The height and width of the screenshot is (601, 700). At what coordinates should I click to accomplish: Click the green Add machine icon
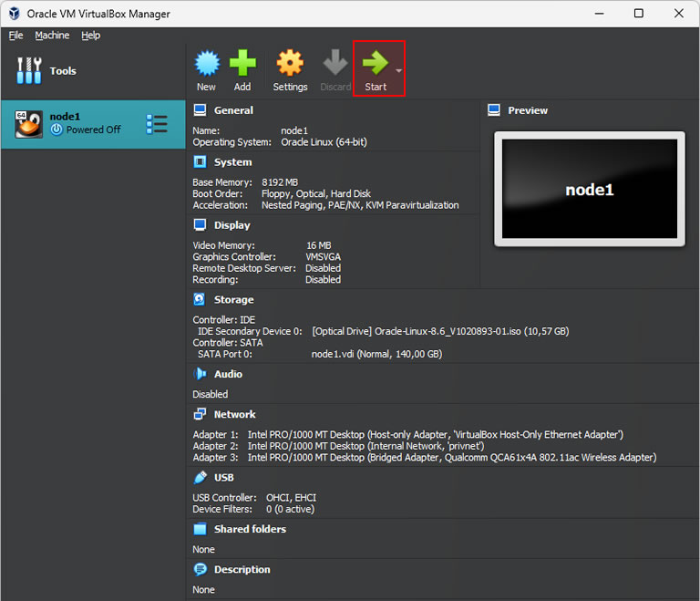point(242,63)
